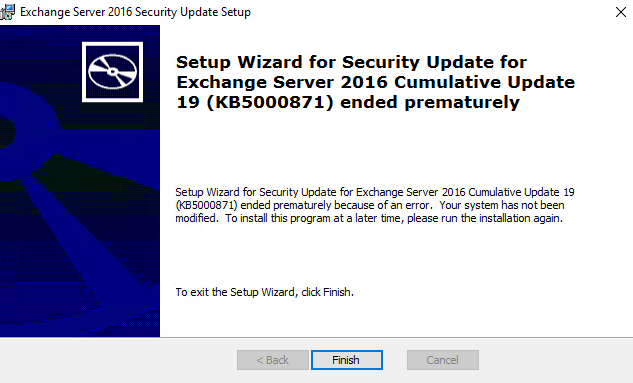
Task: Click the paragraph explaining the error
Action: click(375, 205)
